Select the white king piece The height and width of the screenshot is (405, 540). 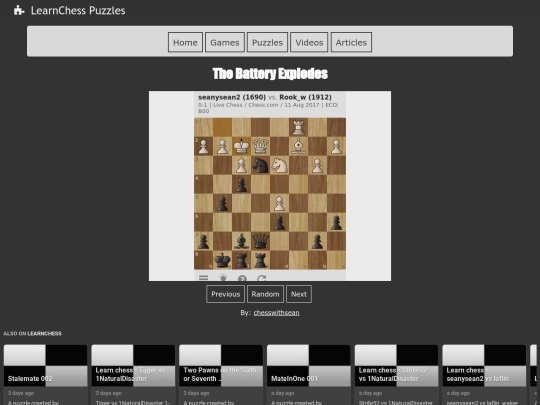(x=241, y=146)
